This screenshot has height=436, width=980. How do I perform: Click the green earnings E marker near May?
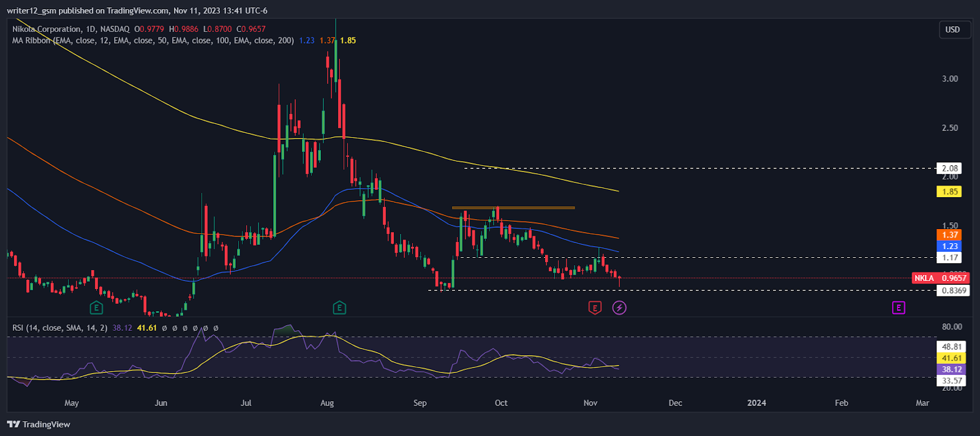click(96, 307)
